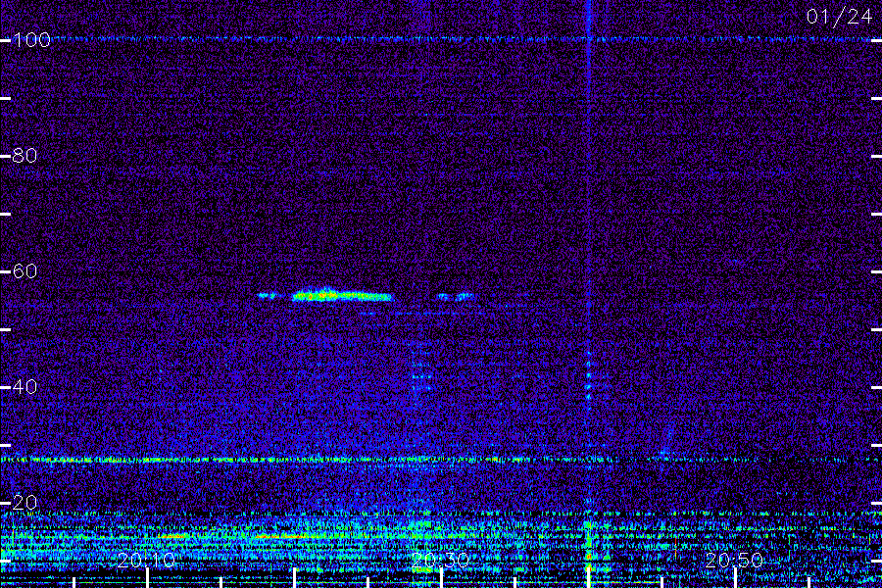Image resolution: width=882 pixels, height=588 pixels.
Task: Click the 60 frequency axis label
Action: [24, 271]
